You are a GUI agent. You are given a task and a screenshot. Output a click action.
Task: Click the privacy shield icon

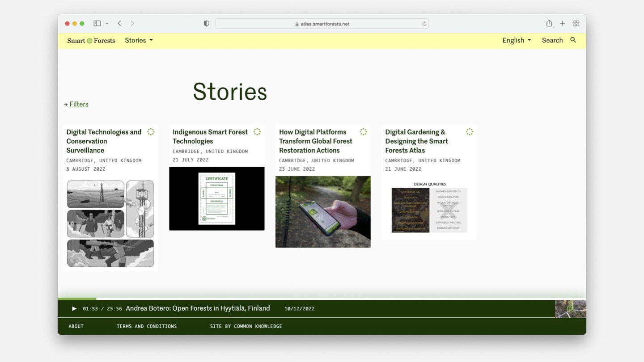pyautogui.click(x=206, y=24)
